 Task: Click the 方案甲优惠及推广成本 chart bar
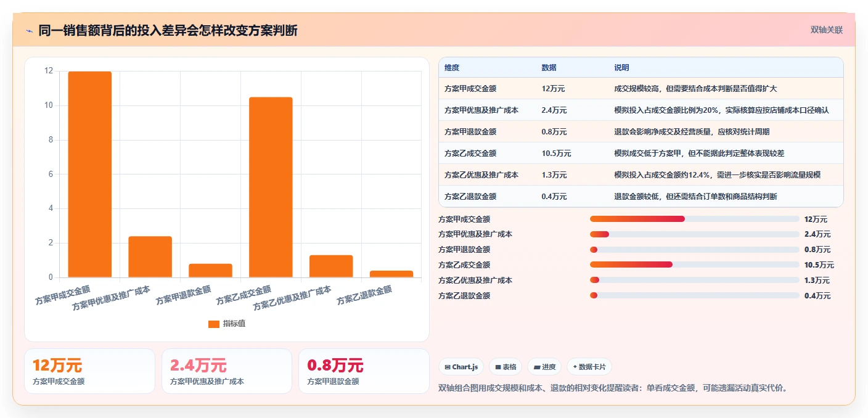coord(150,257)
